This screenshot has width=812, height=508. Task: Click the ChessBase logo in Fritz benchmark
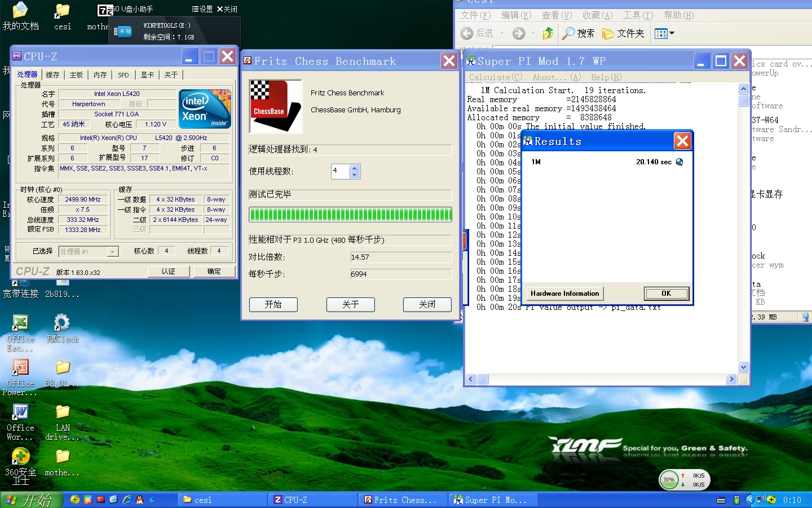coord(276,106)
